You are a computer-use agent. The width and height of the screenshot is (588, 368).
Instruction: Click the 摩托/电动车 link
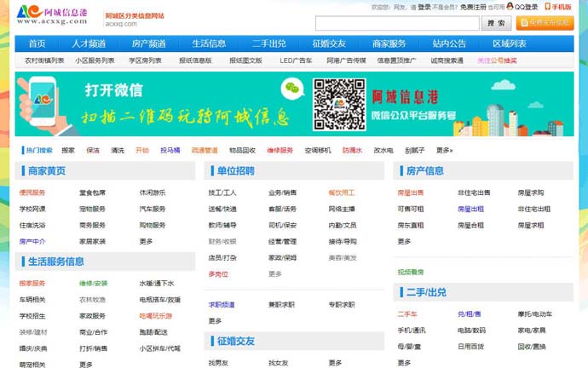(535, 314)
